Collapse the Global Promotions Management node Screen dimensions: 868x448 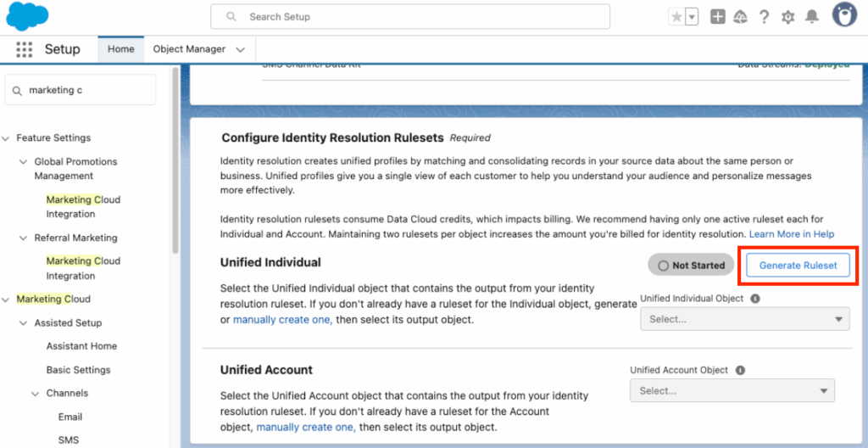point(23,162)
